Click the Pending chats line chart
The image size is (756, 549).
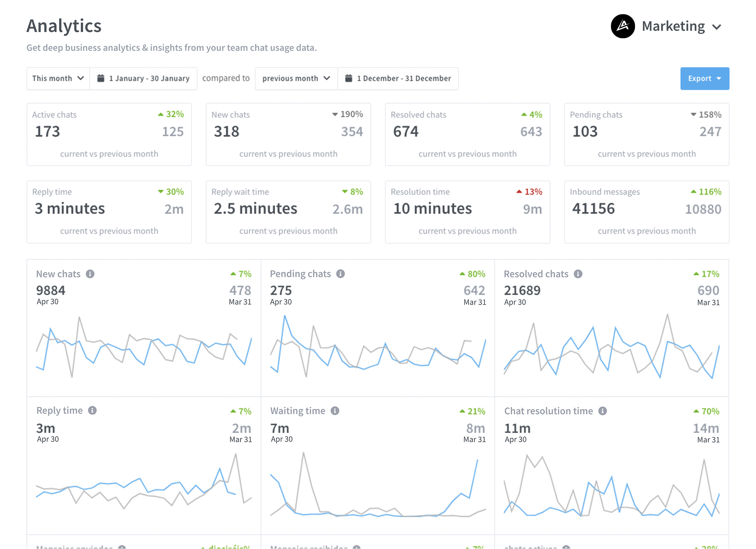pos(378,346)
